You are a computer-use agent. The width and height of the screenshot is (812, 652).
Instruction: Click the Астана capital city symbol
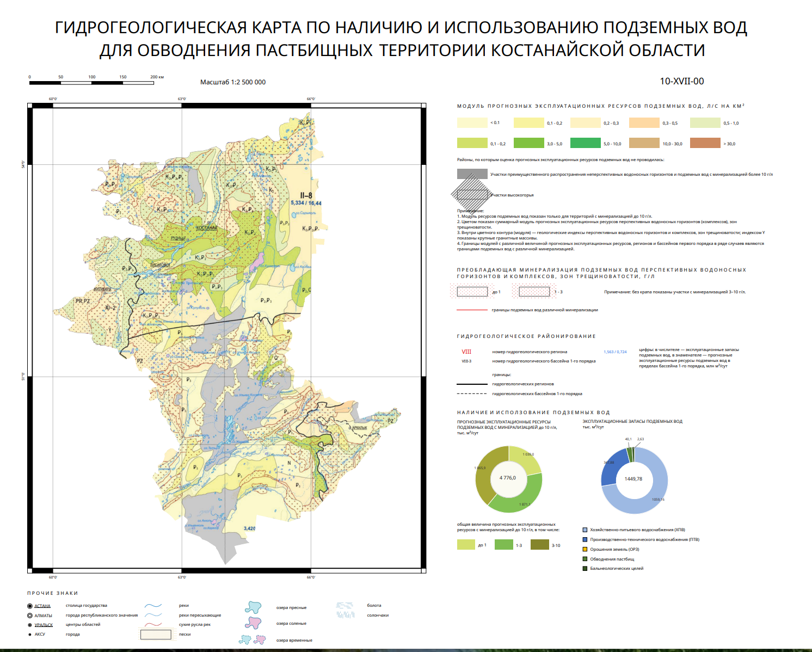30,606
